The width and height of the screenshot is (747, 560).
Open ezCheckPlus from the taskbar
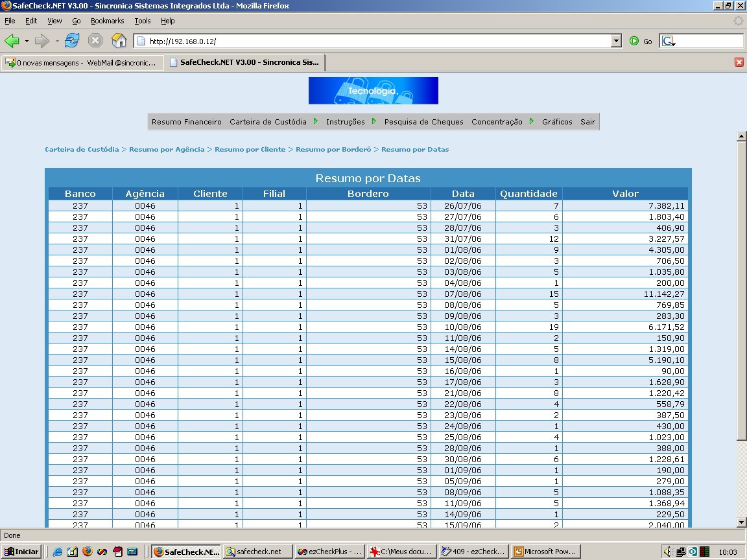[x=329, y=552]
